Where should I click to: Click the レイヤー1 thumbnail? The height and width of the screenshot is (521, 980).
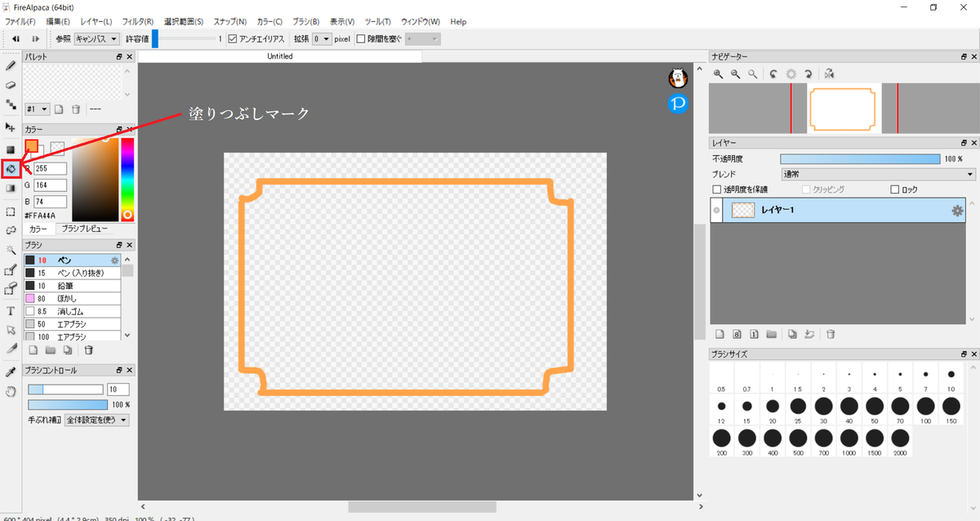(742, 211)
